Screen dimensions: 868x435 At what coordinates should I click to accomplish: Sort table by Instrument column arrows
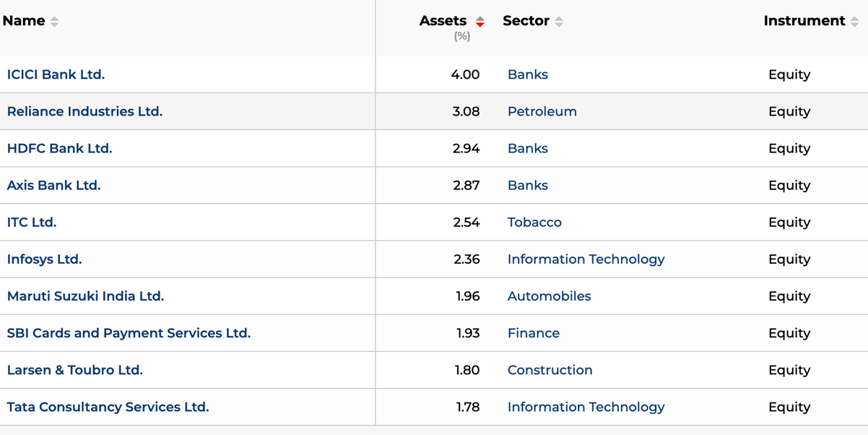(x=855, y=22)
